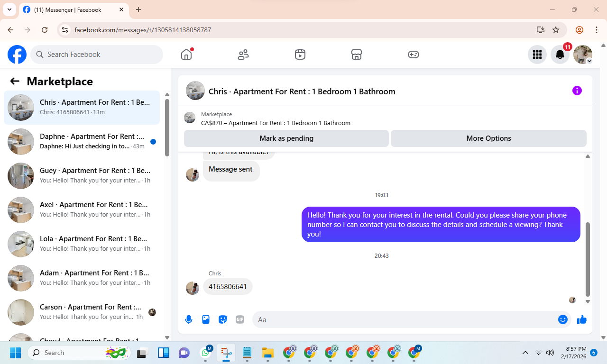Close the Messenger Facebook tab
Image resolution: width=607 pixels, height=364 pixels.
pos(121,9)
